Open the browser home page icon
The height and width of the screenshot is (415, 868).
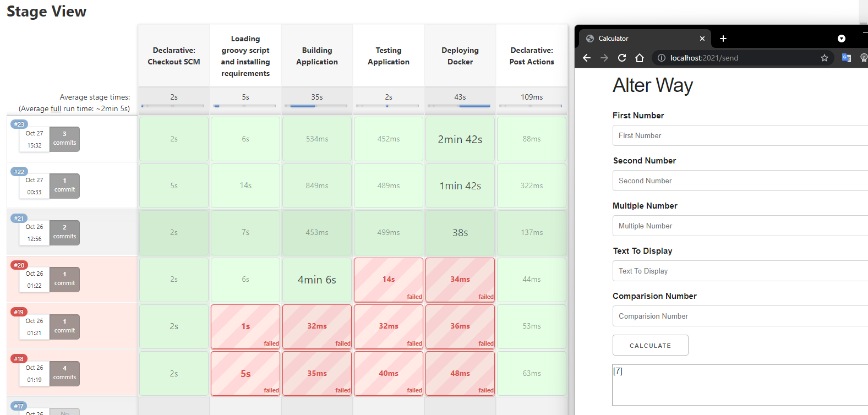point(640,58)
